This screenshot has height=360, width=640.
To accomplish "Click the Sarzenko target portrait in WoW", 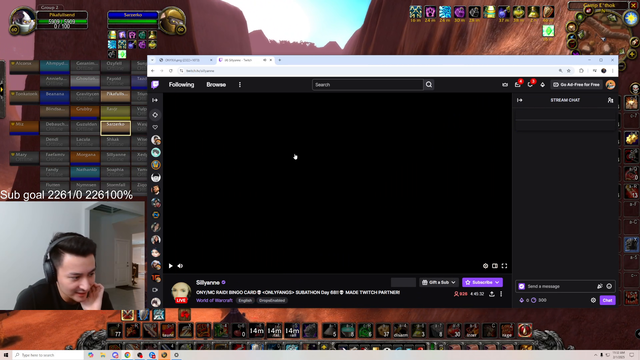I will [x=172, y=21].
